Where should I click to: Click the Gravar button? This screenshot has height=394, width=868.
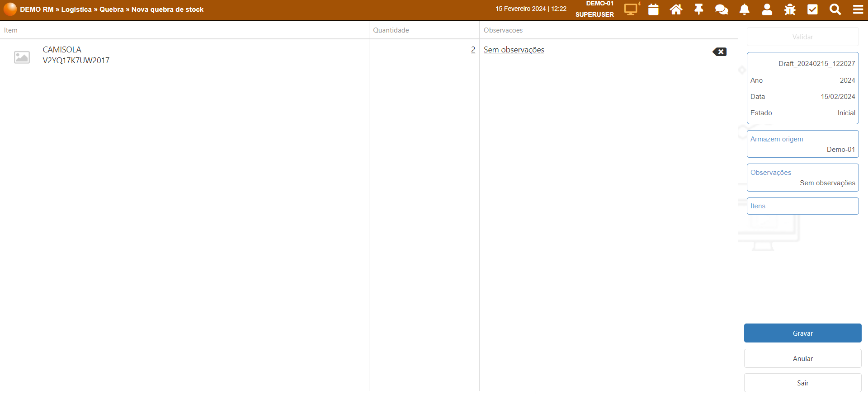point(802,333)
